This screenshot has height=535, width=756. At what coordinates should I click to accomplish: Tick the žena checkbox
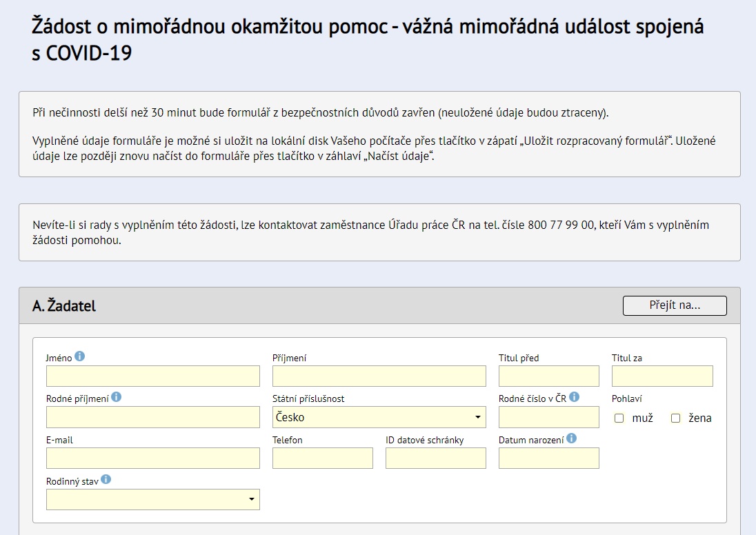(675, 418)
